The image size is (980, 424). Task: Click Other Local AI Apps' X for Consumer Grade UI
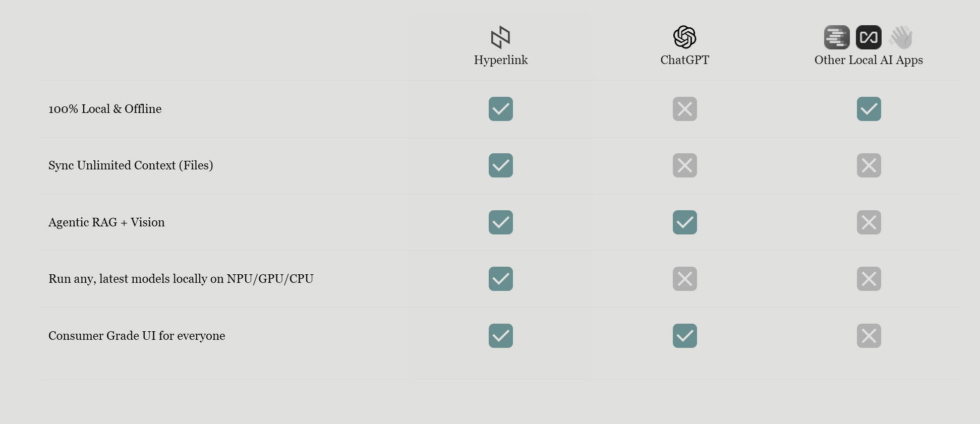[869, 336]
